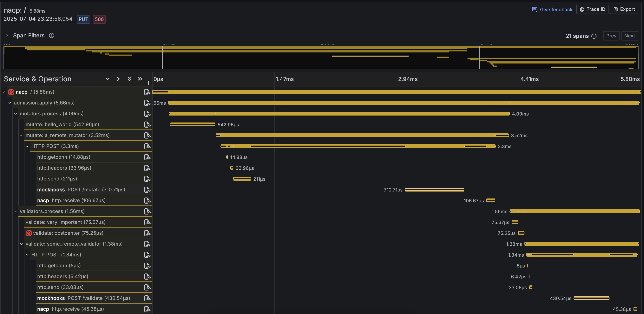644x314 pixels.
Task: Click expand all double-down chevron
Action: coord(129,79)
